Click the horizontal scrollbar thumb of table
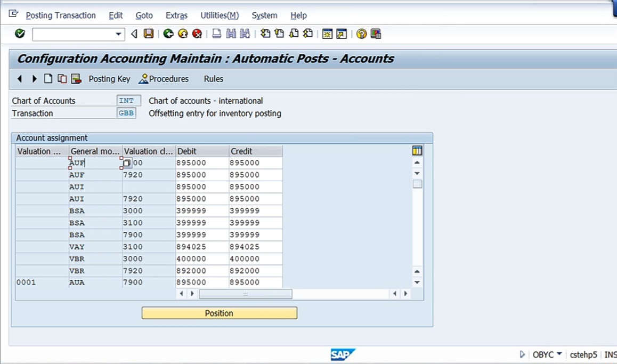The image size is (617, 364). pyautogui.click(x=246, y=294)
